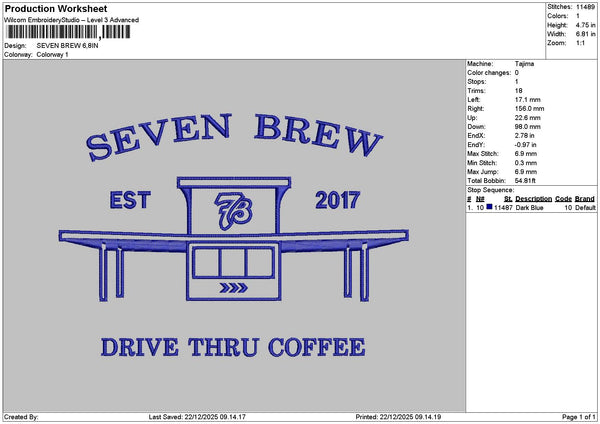This screenshot has width=600, height=424.
Task: Click the barcode in the header
Action: (68, 32)
